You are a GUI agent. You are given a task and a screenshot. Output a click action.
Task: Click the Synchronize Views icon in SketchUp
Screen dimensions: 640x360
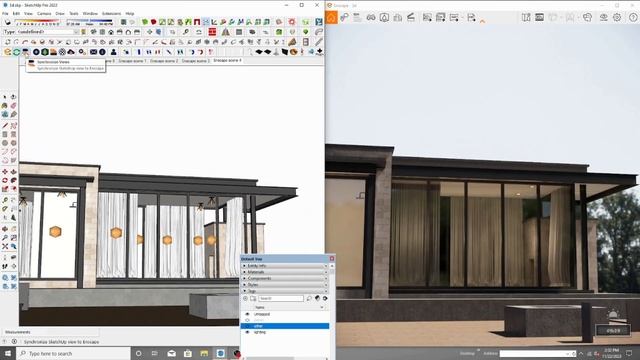click(26, 52)
